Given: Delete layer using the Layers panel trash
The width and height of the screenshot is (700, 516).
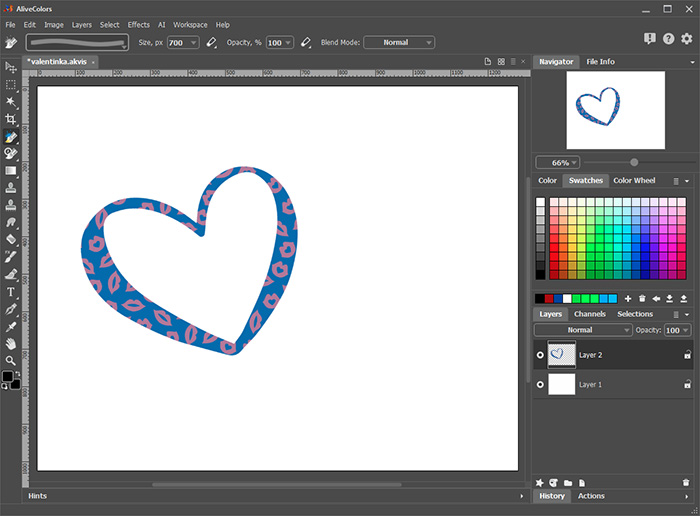Looking at the screenshot, I should tap(686, 483).
